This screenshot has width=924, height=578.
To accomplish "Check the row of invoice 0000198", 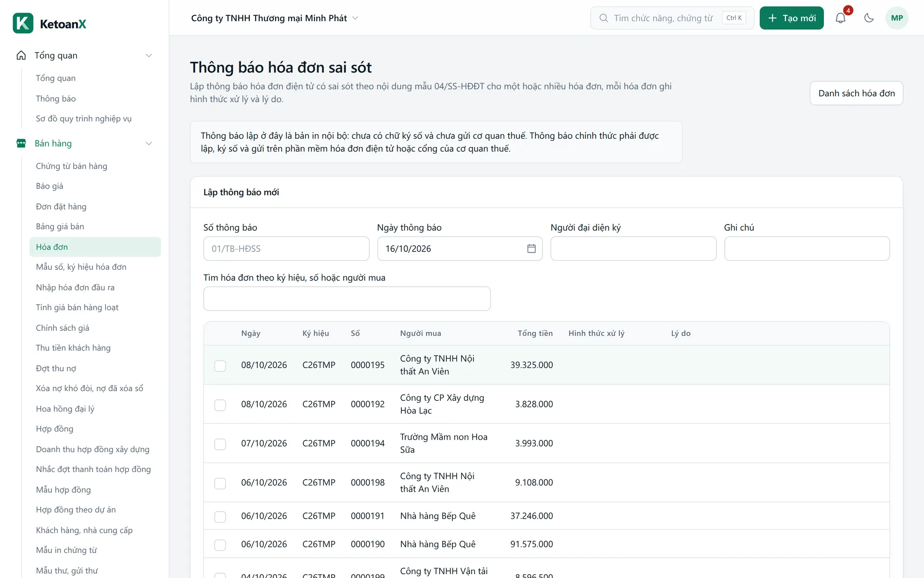I will [220, 483].
